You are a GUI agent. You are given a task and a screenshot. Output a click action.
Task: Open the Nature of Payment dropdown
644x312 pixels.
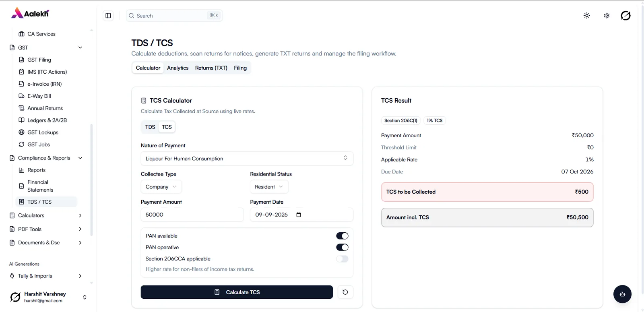click(247, 159)
